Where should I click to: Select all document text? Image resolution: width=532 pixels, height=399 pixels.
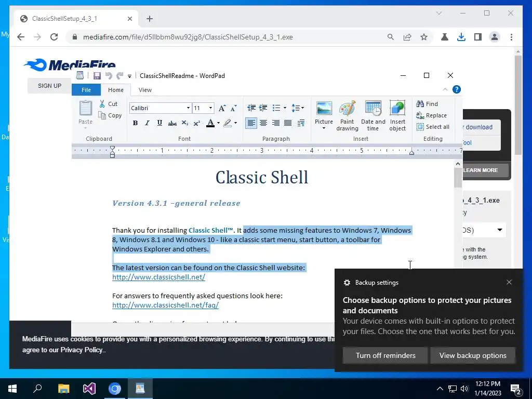tap(433, 127)
